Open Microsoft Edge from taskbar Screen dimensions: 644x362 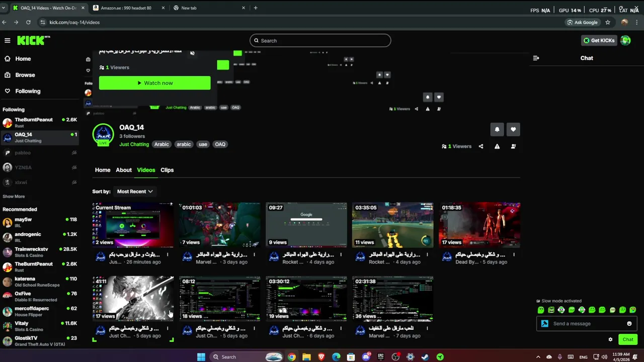click(x=336, y=357)
